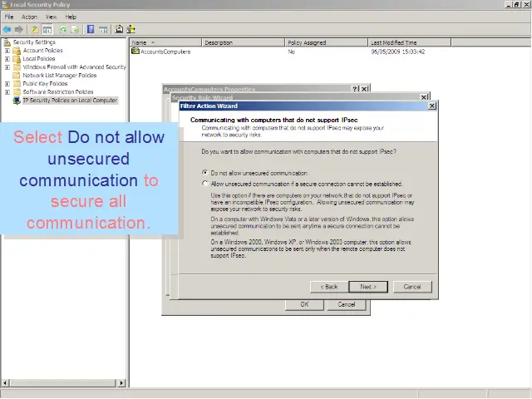Click the Forward arrow toolbar icon
Viewport: 532px width, 399px height.
pos(18,29)
